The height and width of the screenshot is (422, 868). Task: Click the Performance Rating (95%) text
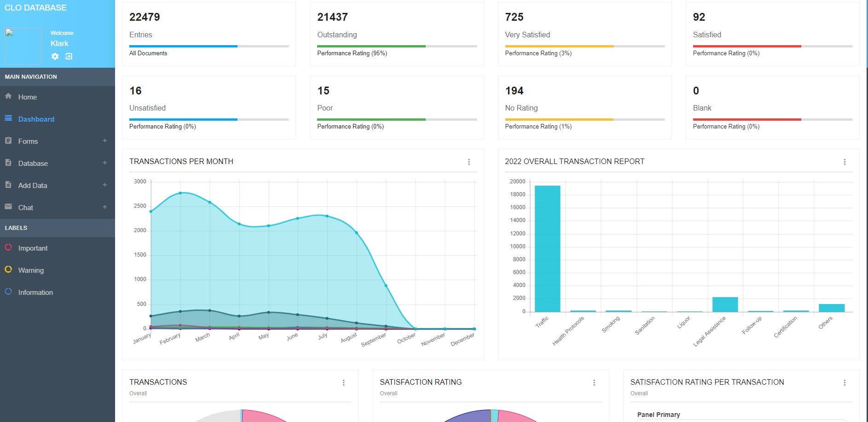352,53
